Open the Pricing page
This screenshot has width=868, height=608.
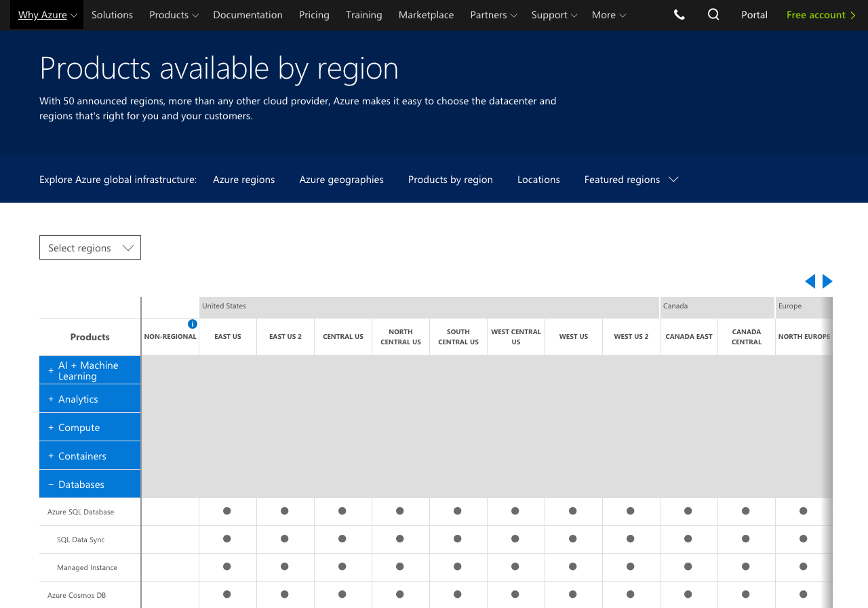tap(314, 15)
